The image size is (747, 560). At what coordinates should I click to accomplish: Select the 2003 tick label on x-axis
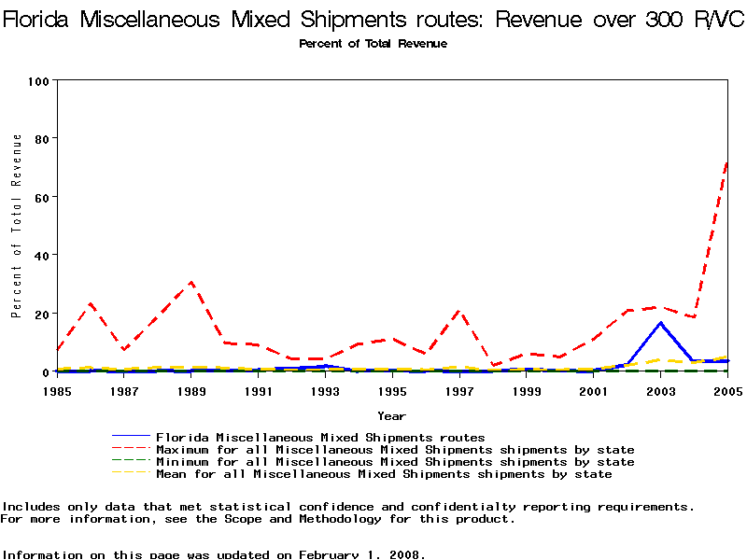coord(660,392)
